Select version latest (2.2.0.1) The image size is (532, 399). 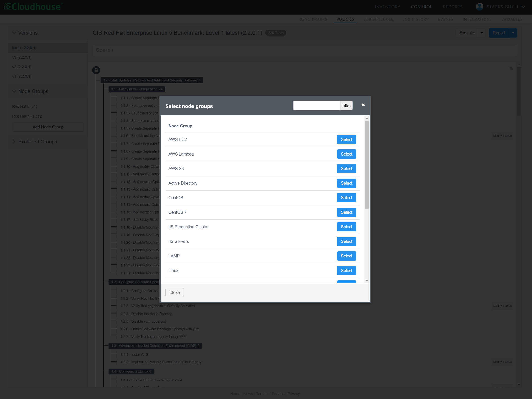48,48
